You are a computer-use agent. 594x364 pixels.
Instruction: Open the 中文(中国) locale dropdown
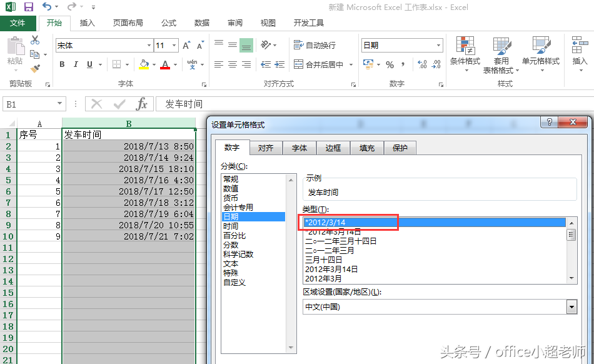(571, 307)
